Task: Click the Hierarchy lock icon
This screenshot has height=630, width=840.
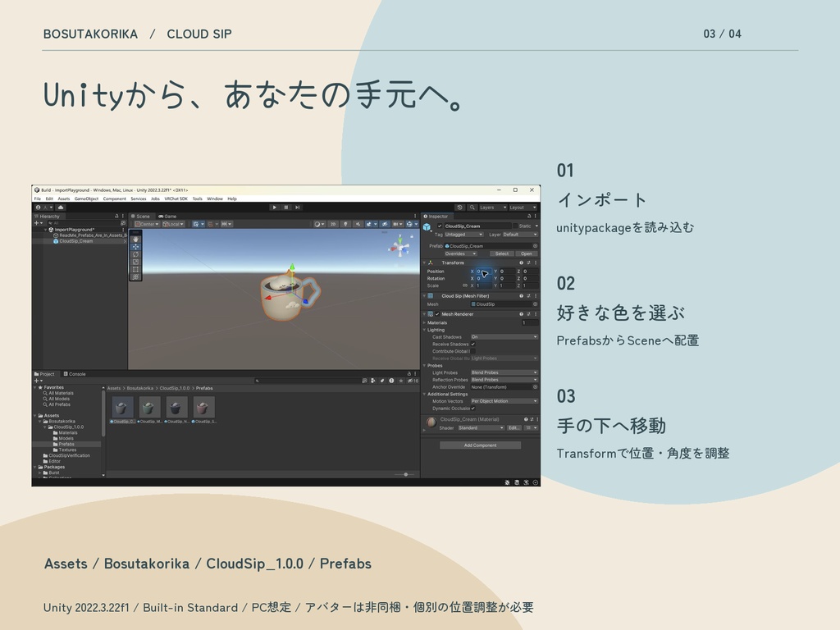Action: point(116,217)
